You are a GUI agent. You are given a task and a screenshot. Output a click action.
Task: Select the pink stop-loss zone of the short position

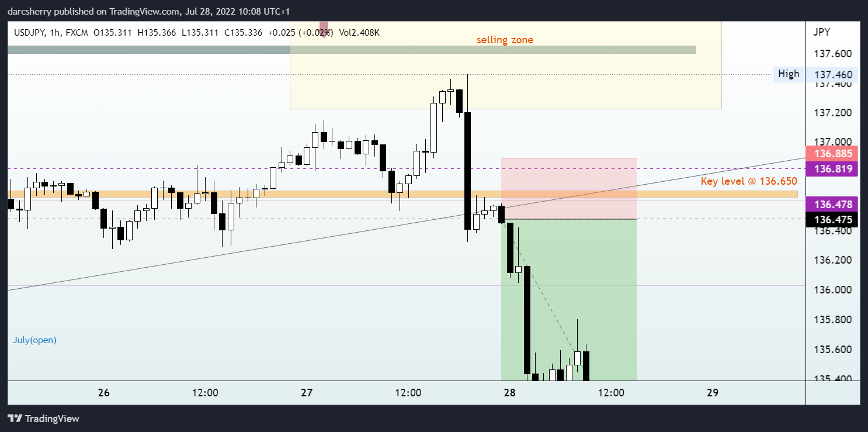point(568,188)
